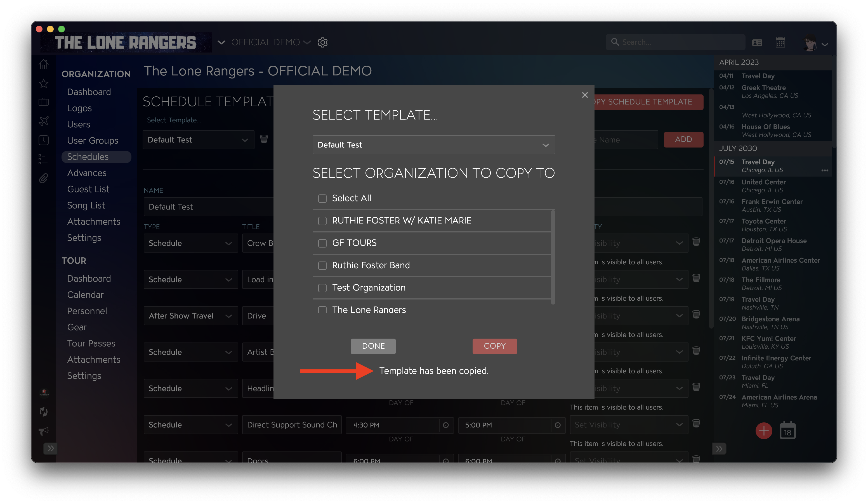The width and height of the screenshot is (868, 504).
Task: Close the Select Template dialog
Action: point(584,95)
